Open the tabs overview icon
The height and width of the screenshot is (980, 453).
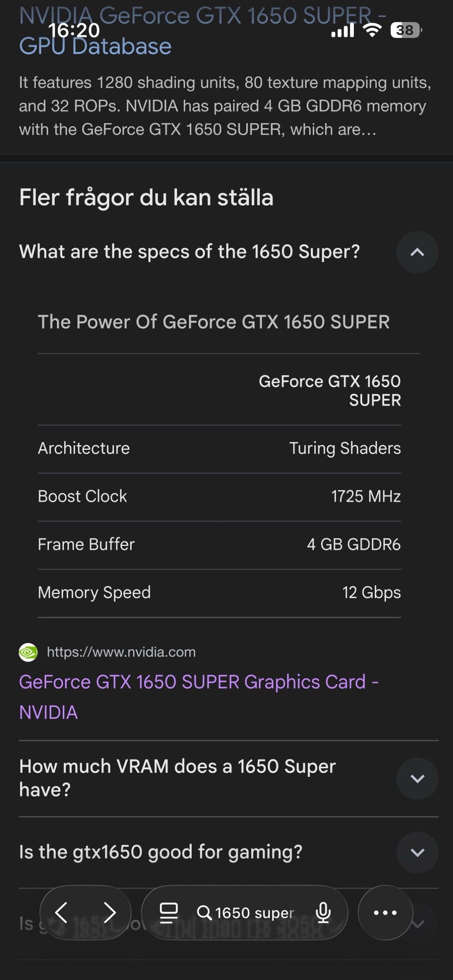click(168, 913)
